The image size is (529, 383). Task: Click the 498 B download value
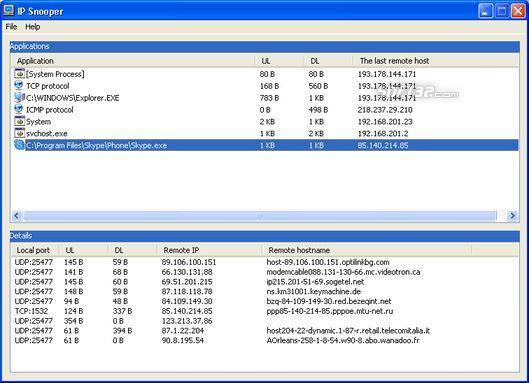[318, 110]
